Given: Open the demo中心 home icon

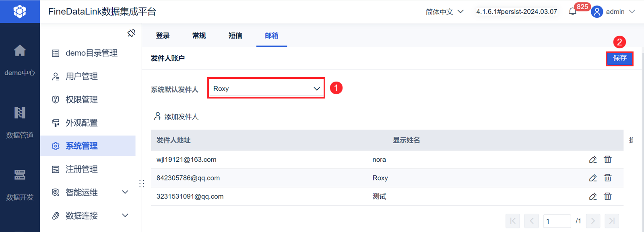Looking at the screenshot, I should point(20,51).
